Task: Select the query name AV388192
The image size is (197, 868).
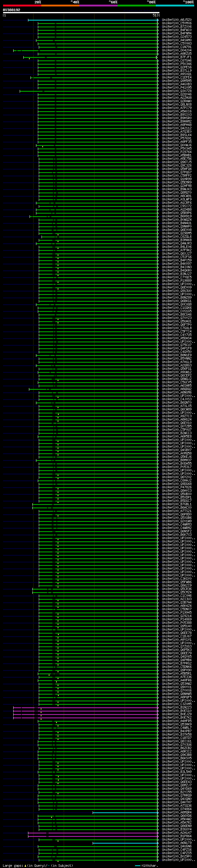Action: coord(11,10)
